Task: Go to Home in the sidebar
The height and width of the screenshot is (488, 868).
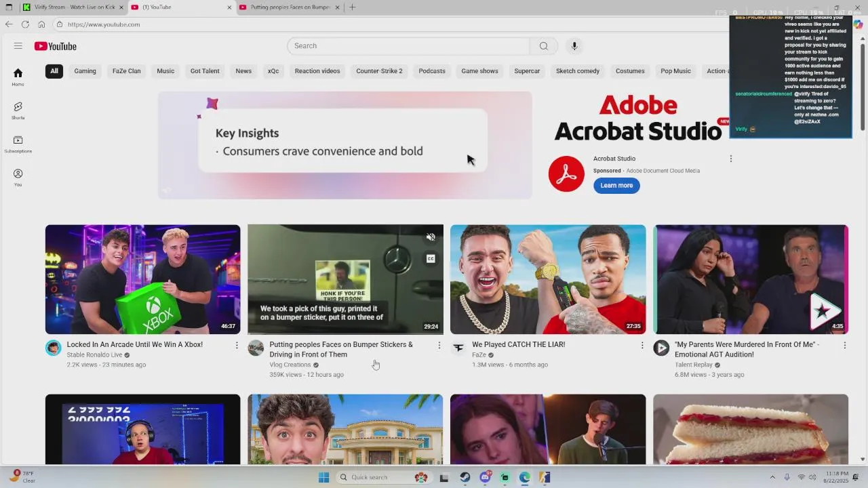Action: [18, 77]
